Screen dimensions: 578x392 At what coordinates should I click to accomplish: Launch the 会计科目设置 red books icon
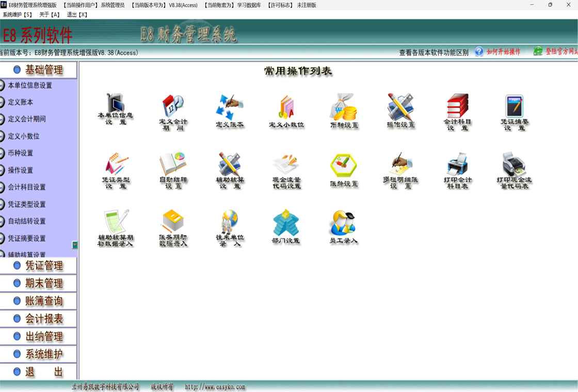click(x=457, y=107)
